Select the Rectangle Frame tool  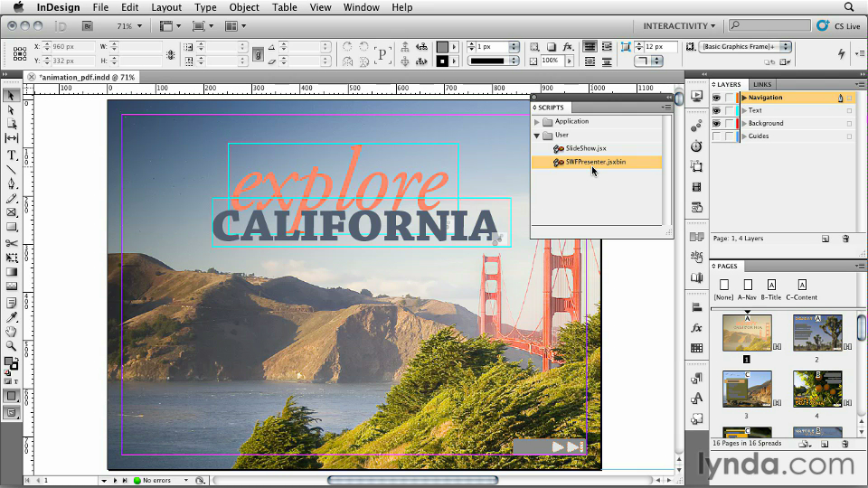pyautogui.click(x=11, y=212)
